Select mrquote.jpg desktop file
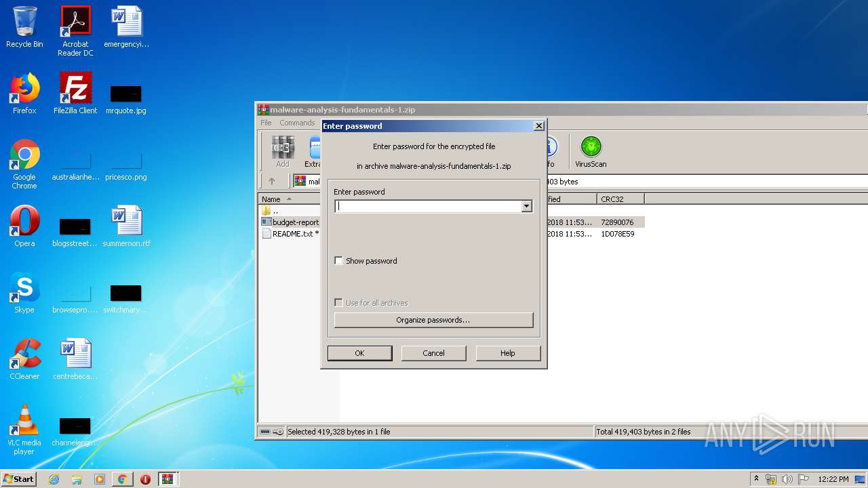868x488 pixels. pyautogui.click(x=126, y=98)
